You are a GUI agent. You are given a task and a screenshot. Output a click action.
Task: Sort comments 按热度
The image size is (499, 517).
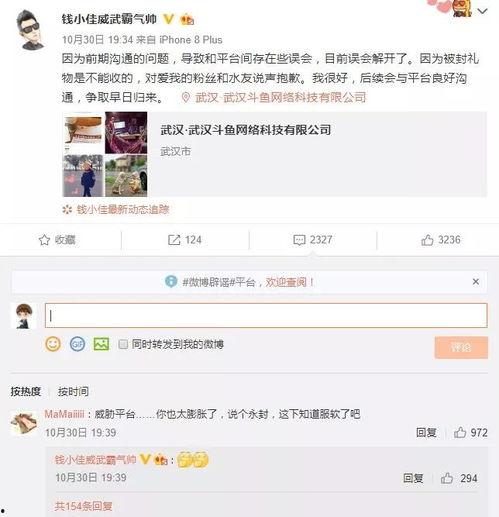point(26,391)
